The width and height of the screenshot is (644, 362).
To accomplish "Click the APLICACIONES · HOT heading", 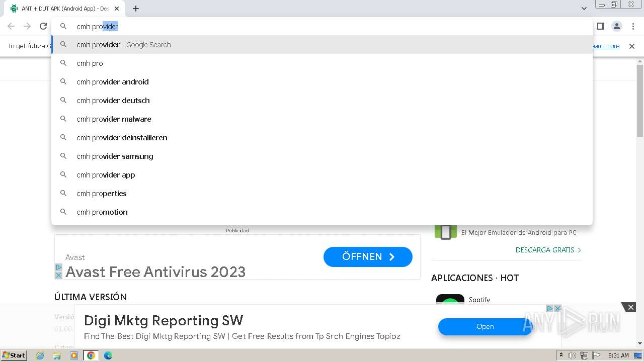I will click(x=475, y=278).
